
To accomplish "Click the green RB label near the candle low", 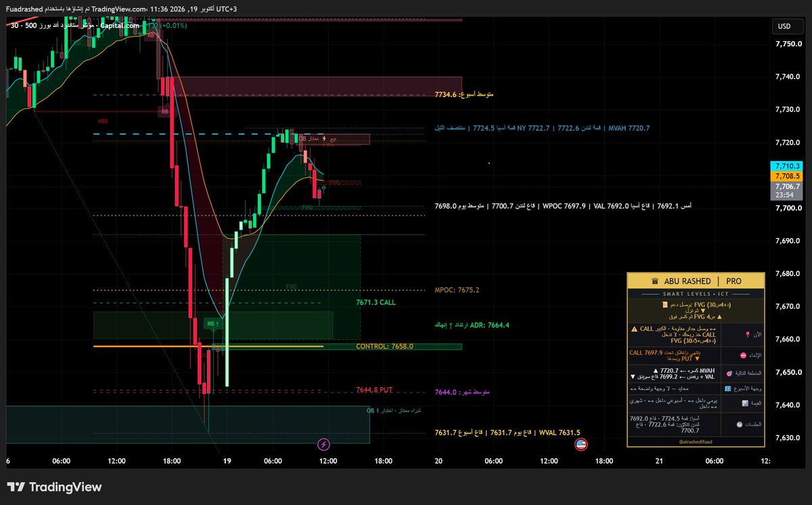I will point(212,324).
